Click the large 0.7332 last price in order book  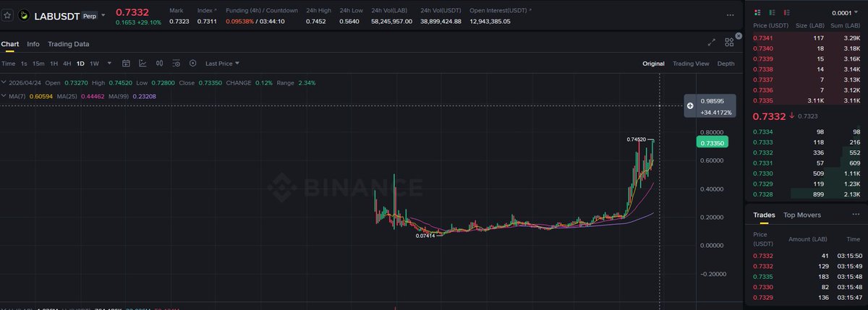[770, 116]
